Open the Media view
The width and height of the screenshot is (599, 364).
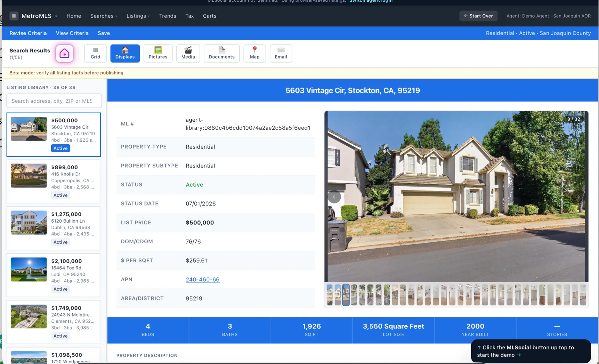(x=188, y=53)
